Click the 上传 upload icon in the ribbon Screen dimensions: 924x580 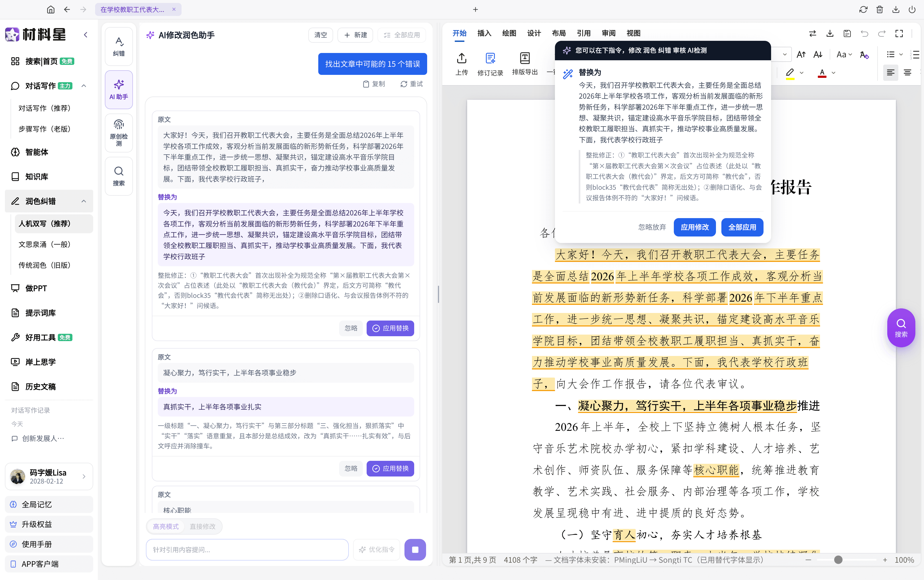[x=462, y=64]
